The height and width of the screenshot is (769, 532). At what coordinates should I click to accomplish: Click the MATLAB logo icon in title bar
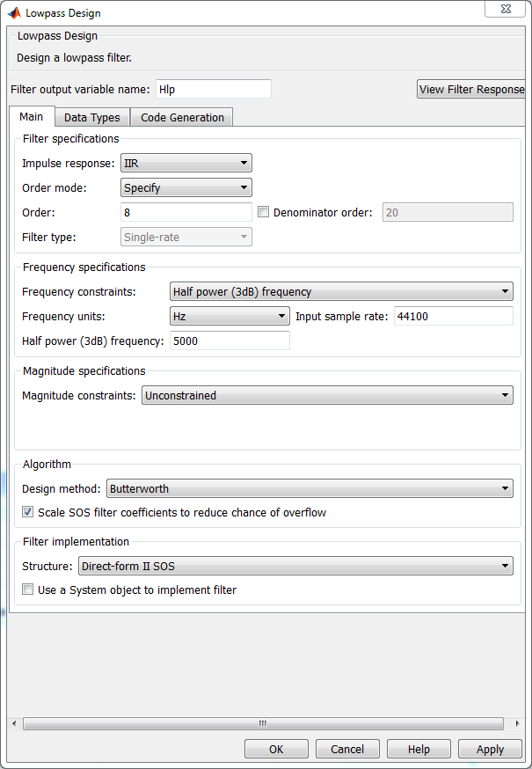pyautogui.click(x=14, y=13)
